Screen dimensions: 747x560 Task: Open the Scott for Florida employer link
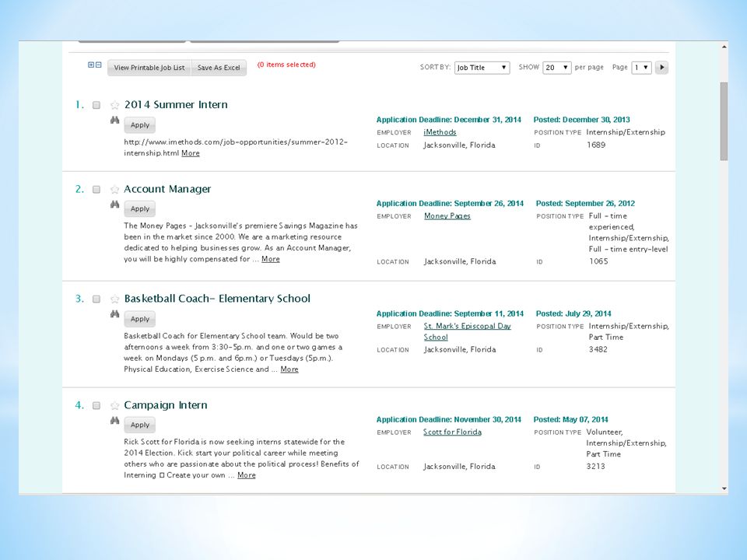(x=453, y=432)
